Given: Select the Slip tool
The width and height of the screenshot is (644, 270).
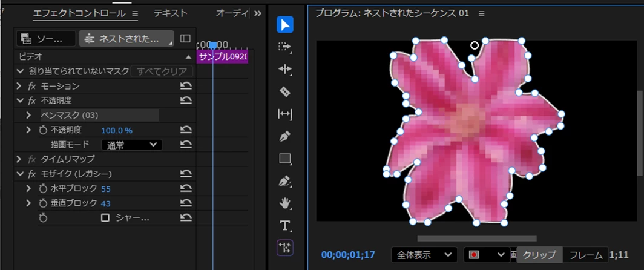Looking at the screenshot, I should pos(284,114).
